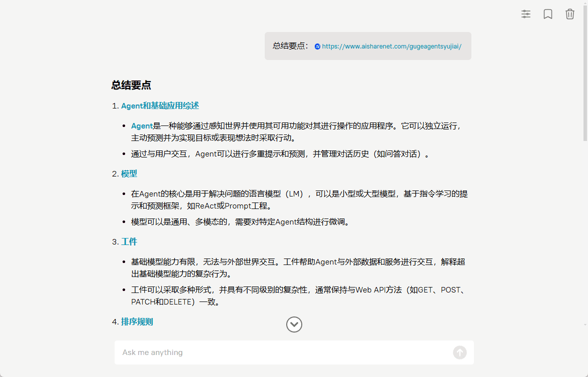Click the '总结要点：' label in the user message

coord(291,46)
